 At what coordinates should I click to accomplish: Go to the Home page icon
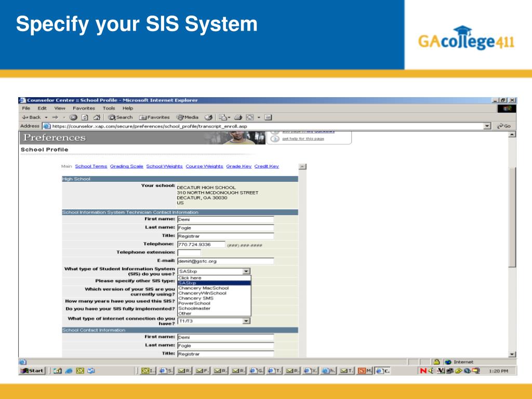(x=97, y=117)
